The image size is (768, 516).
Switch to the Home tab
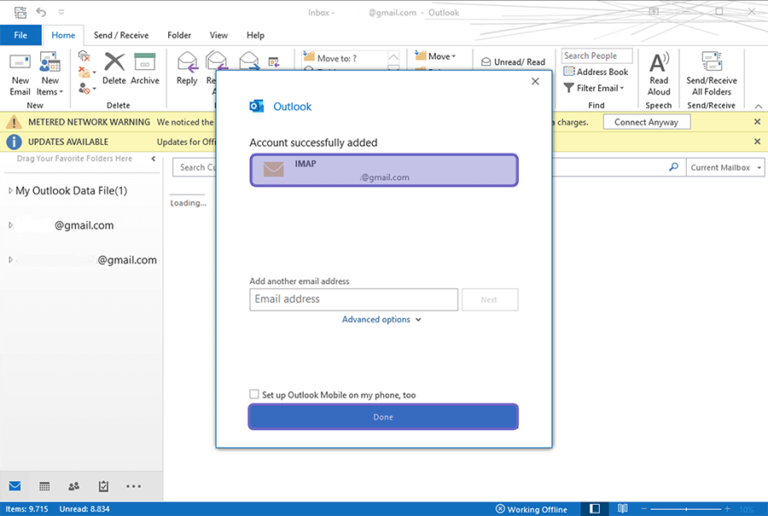point(63,35)
